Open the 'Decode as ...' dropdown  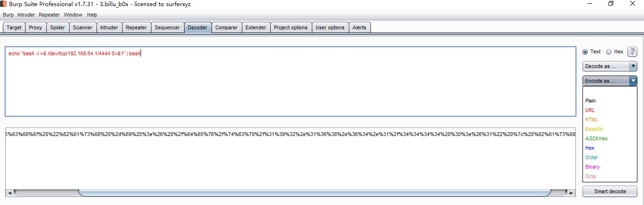[610, 67]
